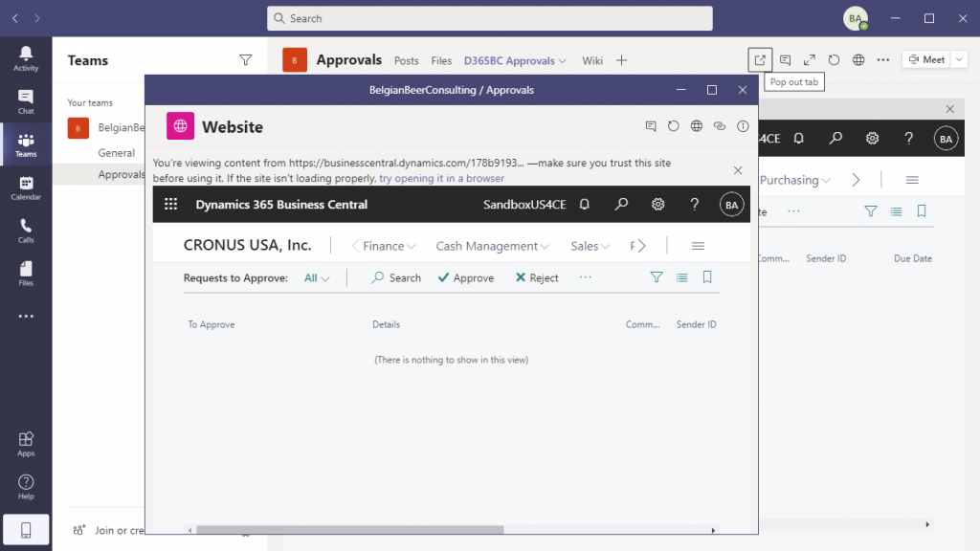Filter the Teams list

[246, 60]
